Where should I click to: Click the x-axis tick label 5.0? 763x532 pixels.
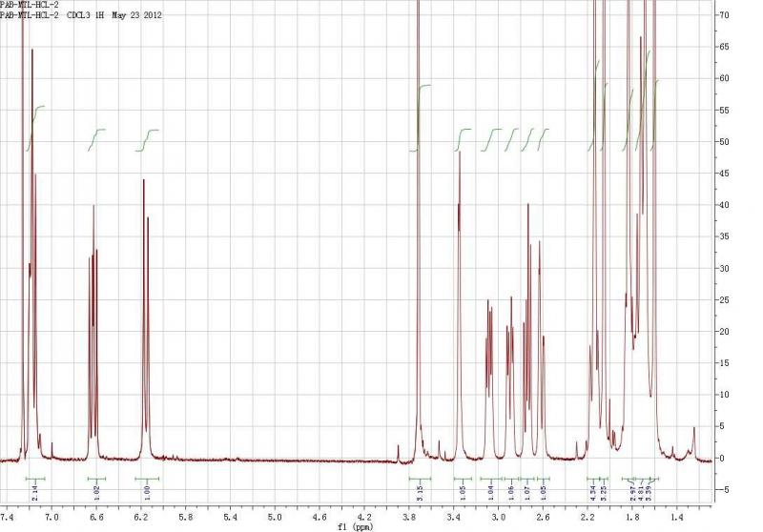click(275, 518)
